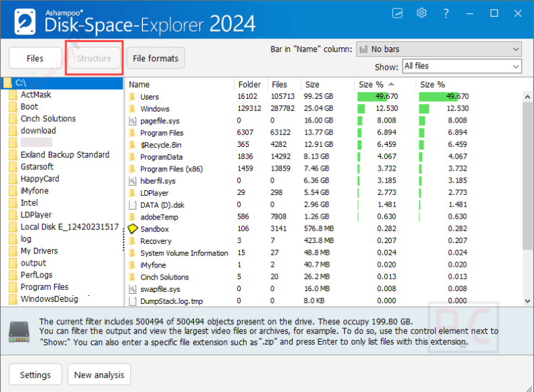534x392 pixels.
Task: Click the sort arrow on Size % column
Action: 391,84
